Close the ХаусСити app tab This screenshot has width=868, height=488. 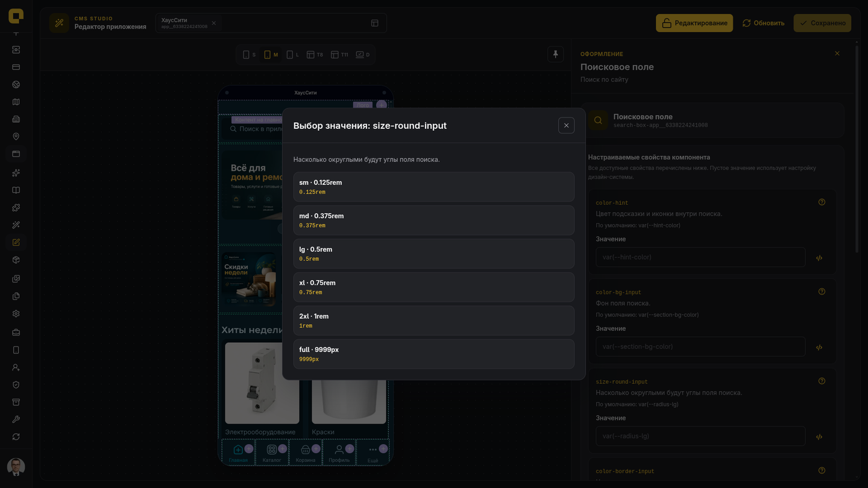pyautogui.click(x=214, y=23)
